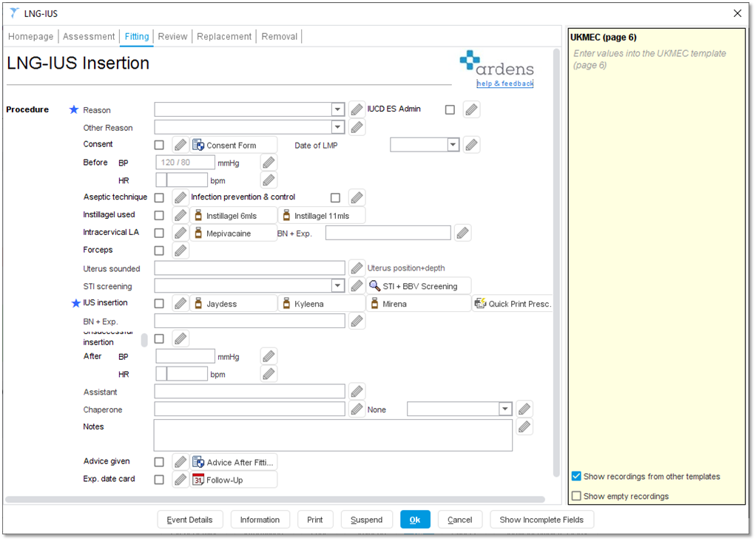Switch to the Assessment tab
The height and width of the screenshot is (541, 756).
tap(88, 35)
